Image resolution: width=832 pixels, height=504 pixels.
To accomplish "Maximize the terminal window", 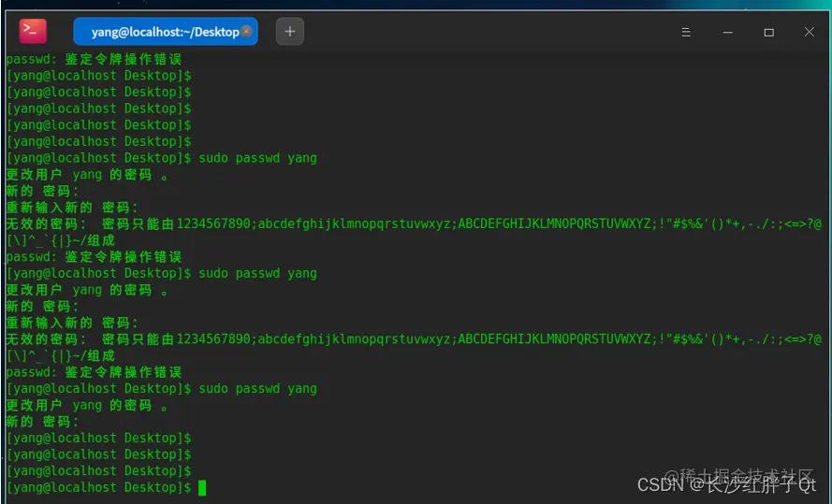I will [769, 33].
